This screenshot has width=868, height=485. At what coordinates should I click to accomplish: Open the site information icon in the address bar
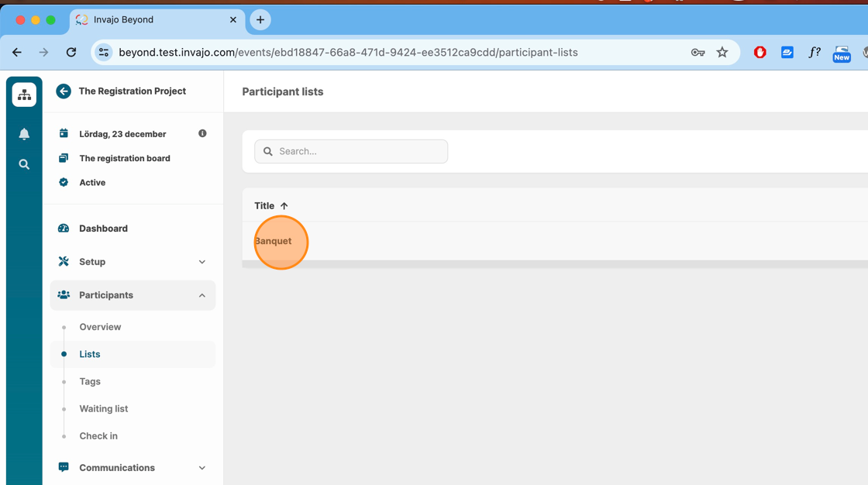[x=104, y=52]
